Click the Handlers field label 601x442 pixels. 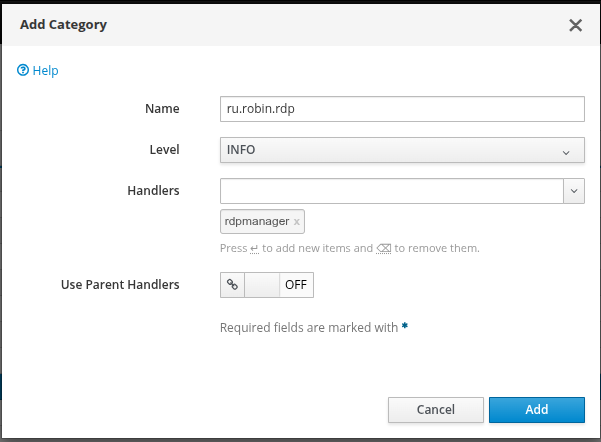pos(153,190)
